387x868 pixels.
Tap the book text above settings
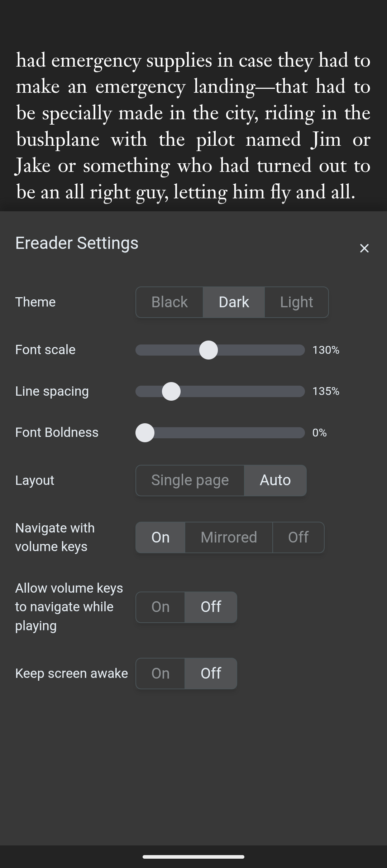[193, 126]
